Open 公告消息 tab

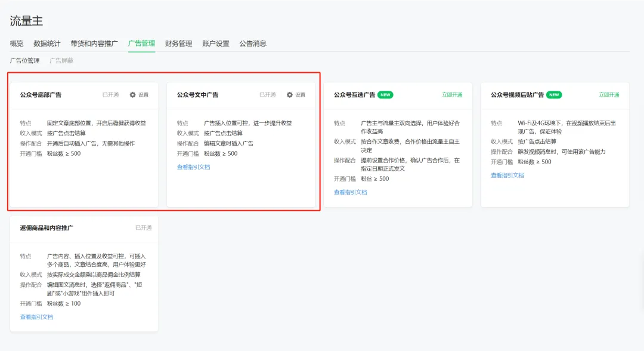click(253, 44)
